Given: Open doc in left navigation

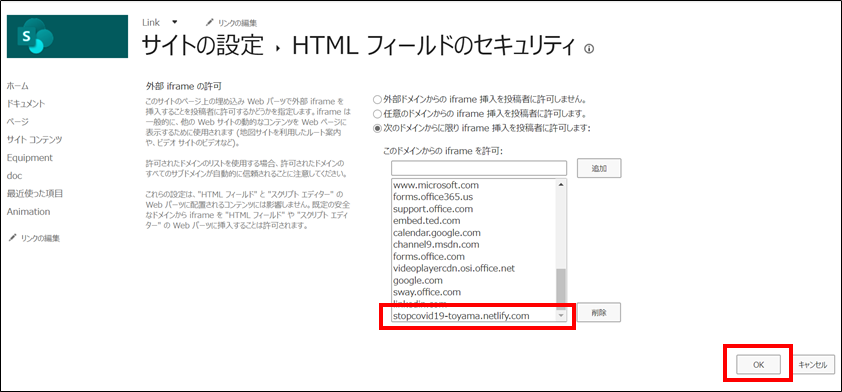Looking at the screenshot, I should click(14, 176).
